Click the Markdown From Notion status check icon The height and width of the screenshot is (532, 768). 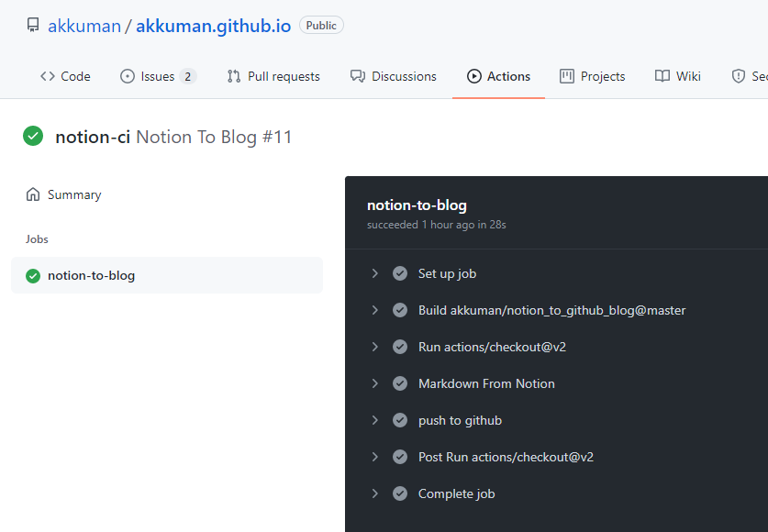click(400, 383)
